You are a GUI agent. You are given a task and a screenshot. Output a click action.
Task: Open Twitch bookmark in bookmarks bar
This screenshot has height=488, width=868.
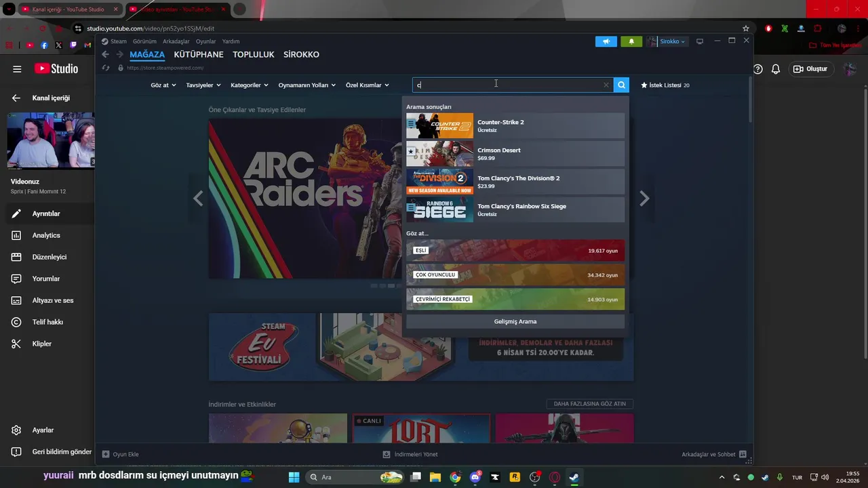pos(73,45)
